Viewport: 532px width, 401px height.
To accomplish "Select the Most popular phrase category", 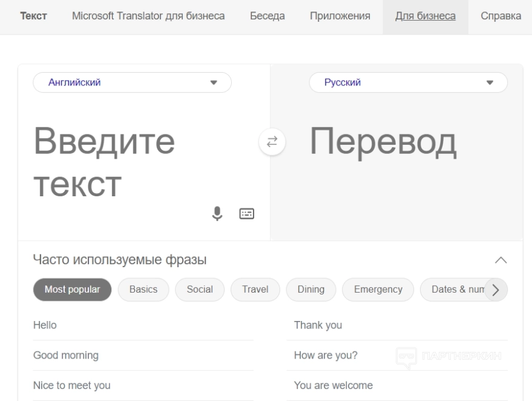I will click(72, 290).
